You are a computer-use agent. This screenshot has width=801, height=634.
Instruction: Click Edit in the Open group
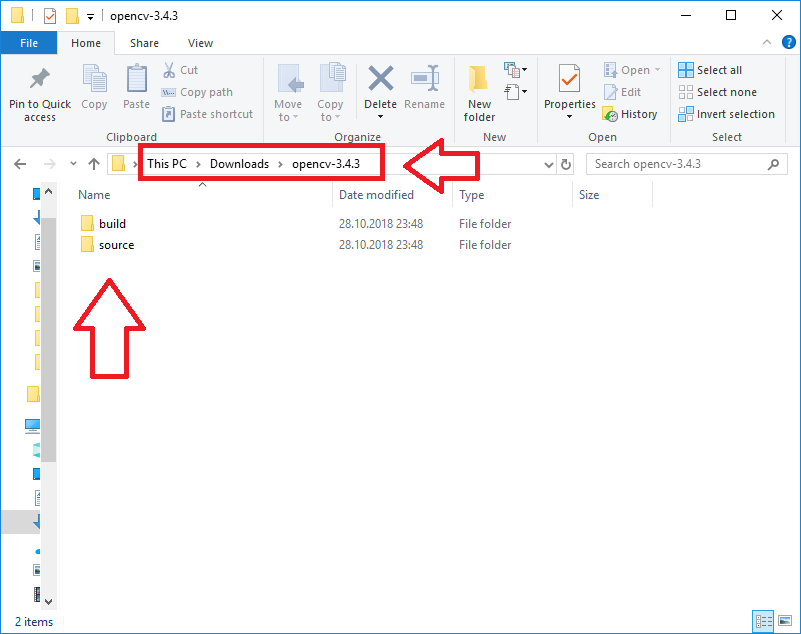point(622,92)
